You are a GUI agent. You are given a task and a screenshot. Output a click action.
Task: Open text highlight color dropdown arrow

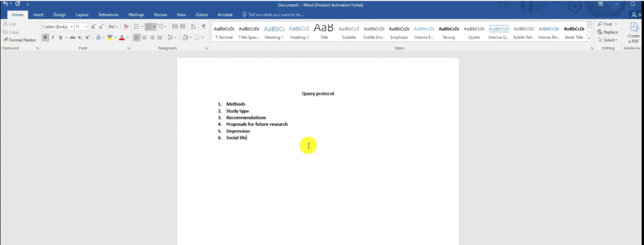(115, 37)
